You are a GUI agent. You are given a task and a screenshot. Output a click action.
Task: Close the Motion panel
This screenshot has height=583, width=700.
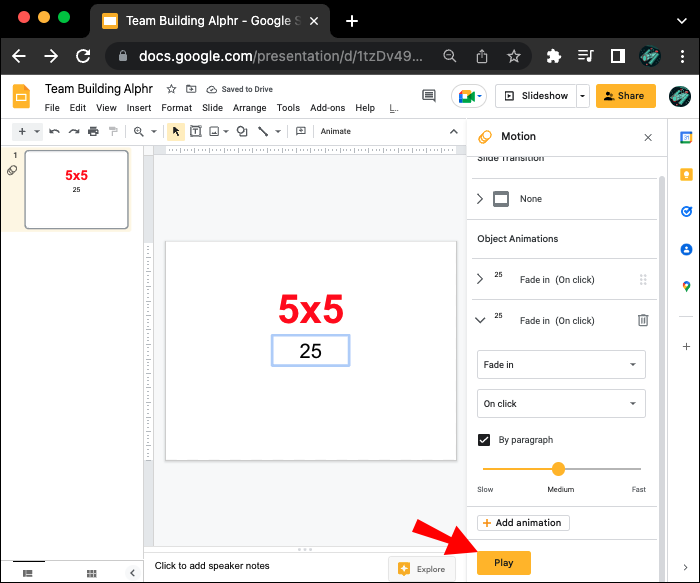coord(648,137)
